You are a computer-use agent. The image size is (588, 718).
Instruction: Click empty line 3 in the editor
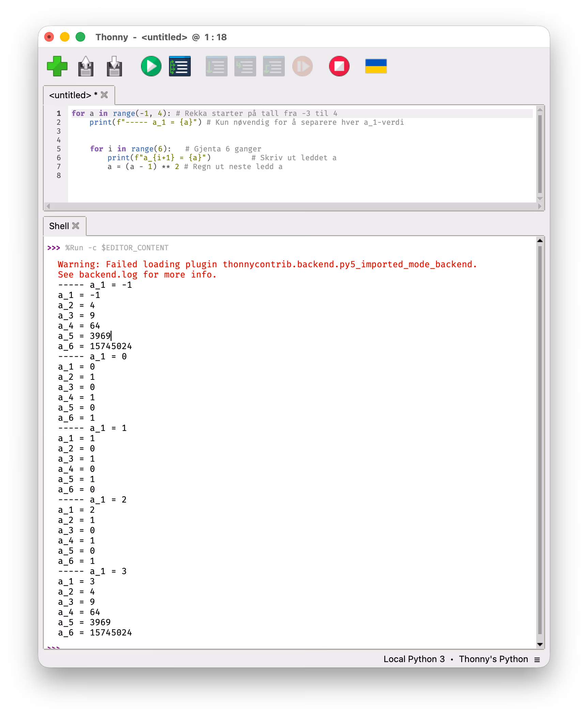(300, 131)
